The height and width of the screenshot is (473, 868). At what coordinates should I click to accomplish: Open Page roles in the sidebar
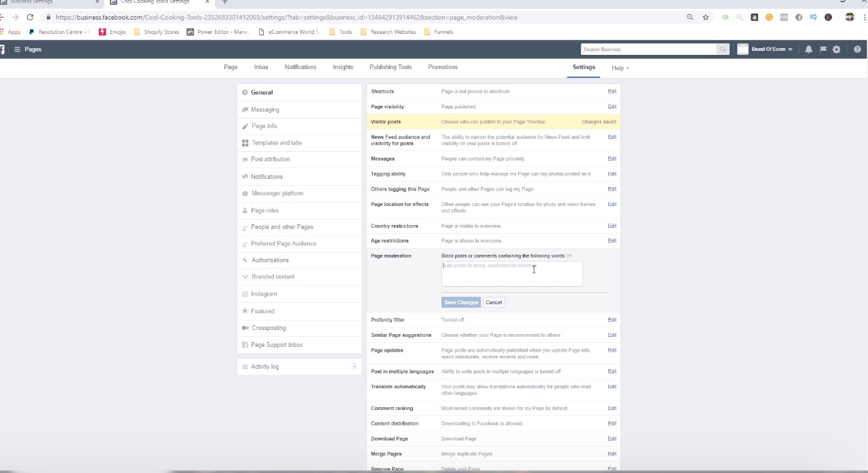(x=299, y=211)
